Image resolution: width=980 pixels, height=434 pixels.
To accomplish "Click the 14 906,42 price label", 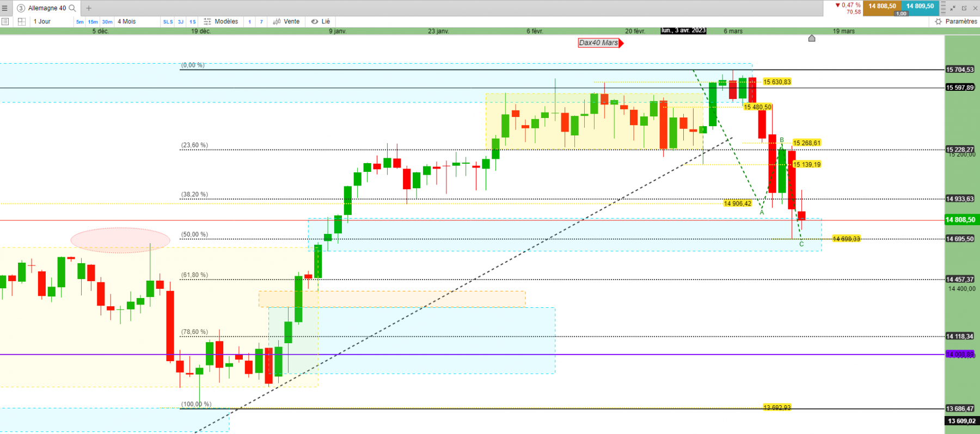I will coord(738,203).
